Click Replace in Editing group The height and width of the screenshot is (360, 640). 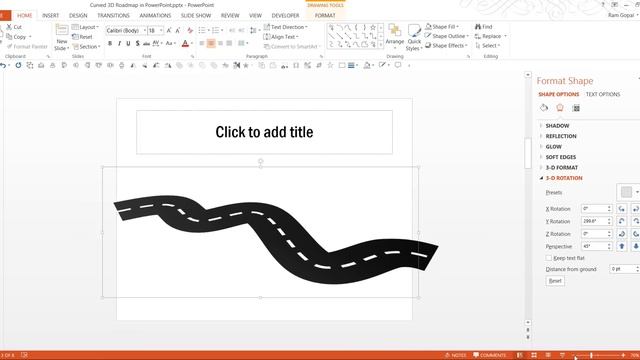tap(491, 36)
